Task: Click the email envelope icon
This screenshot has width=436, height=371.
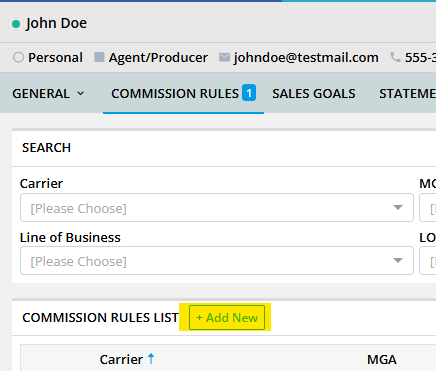Action: pyautogui.click(x=224, y=57)
